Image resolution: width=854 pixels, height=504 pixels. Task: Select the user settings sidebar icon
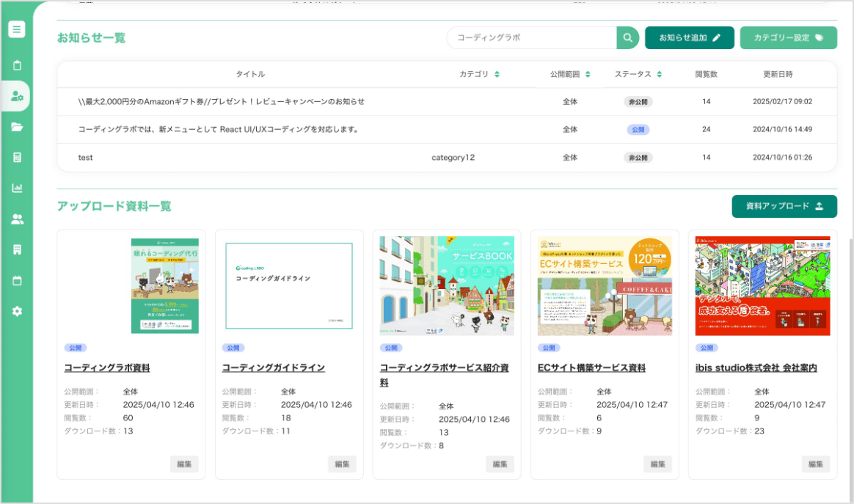tap(17, 96)
